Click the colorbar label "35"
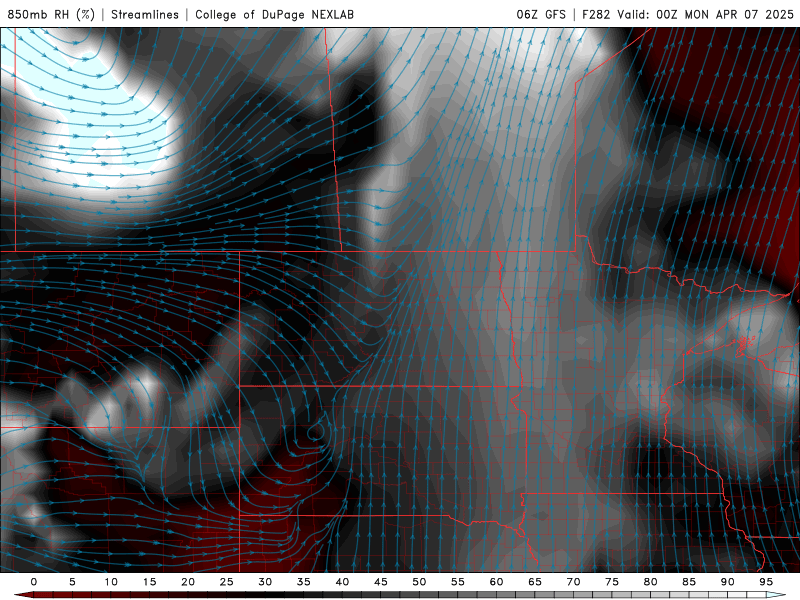The image size is (800, 600). coord(303,582)
